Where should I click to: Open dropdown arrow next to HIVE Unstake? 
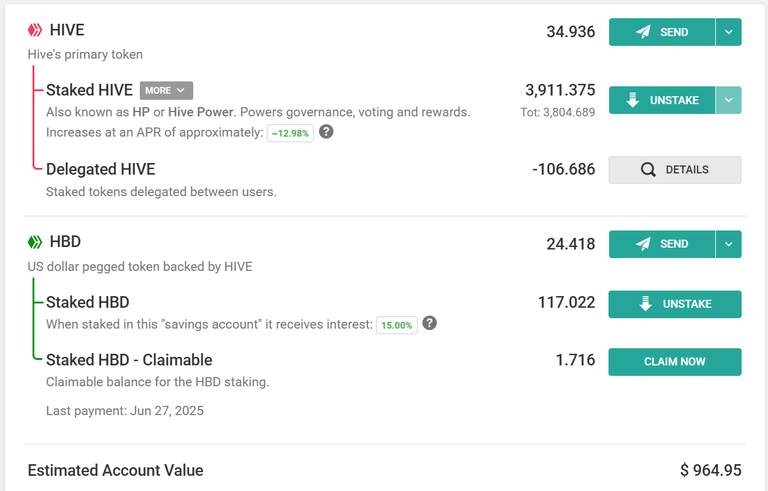pos(728,100)
